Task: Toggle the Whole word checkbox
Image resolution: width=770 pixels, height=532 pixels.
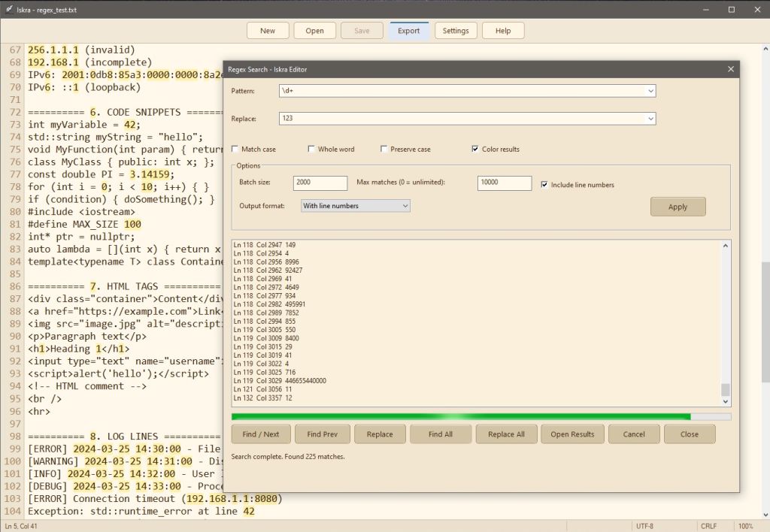Action: (x=312, y=149)
